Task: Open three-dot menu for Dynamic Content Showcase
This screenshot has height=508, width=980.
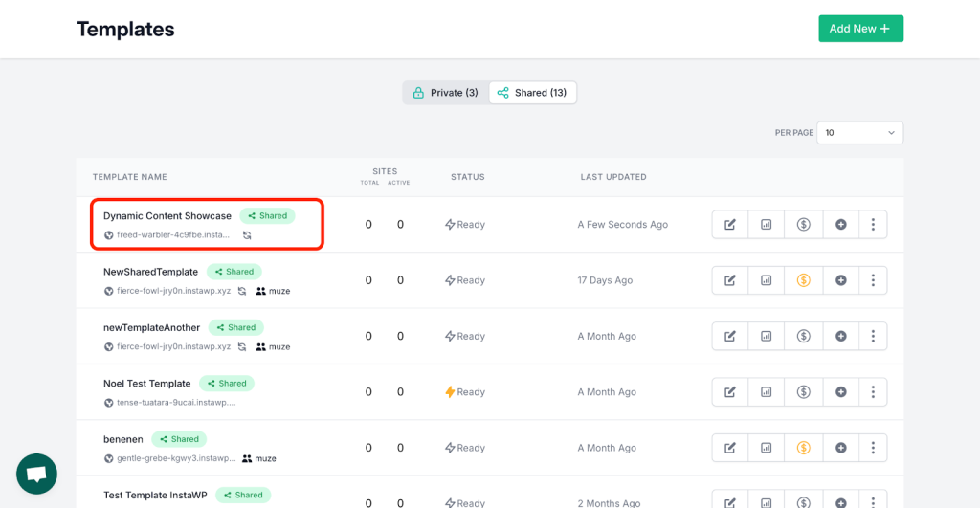Action: tap(873, 224)
